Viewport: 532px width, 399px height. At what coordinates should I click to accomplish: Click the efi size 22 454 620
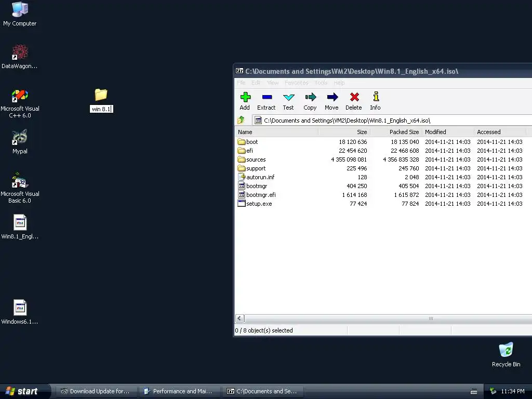(x=353, y=151)
